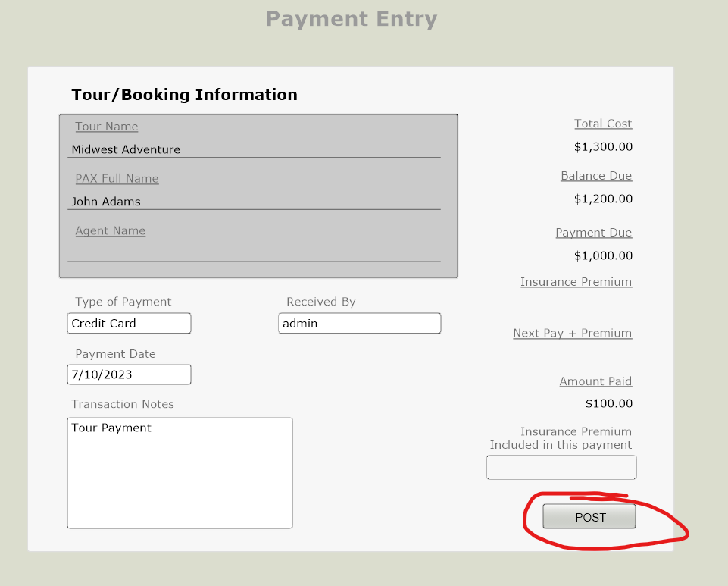Select the Payment Due link

tap(593, 233)
